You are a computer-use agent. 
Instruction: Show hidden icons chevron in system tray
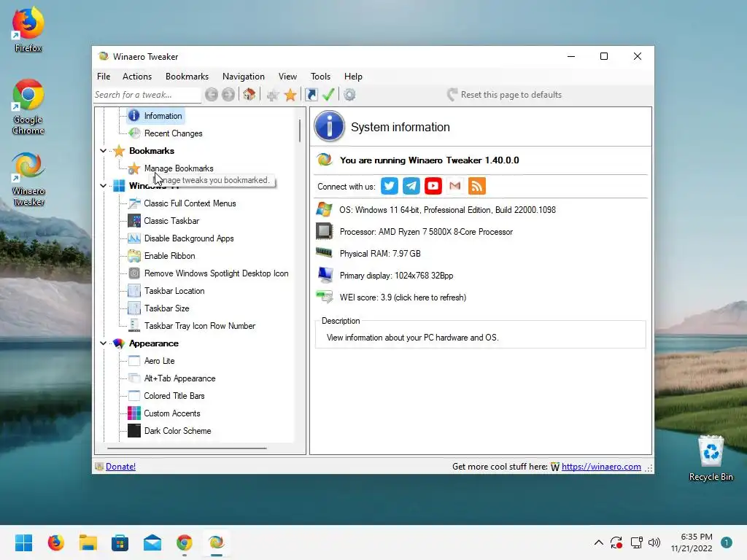pos(599,542)
